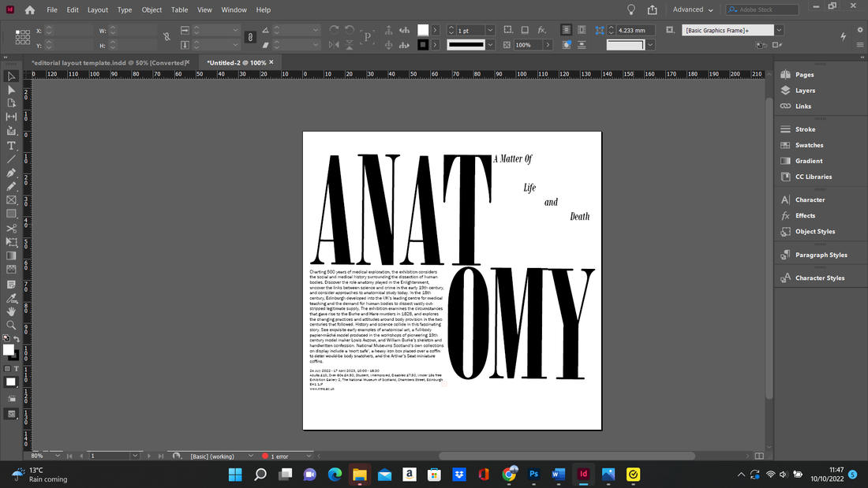The height and width of the screenshot is (488, 868).
Task: Click the Adobe Stock search field
Action: [763, 9]
